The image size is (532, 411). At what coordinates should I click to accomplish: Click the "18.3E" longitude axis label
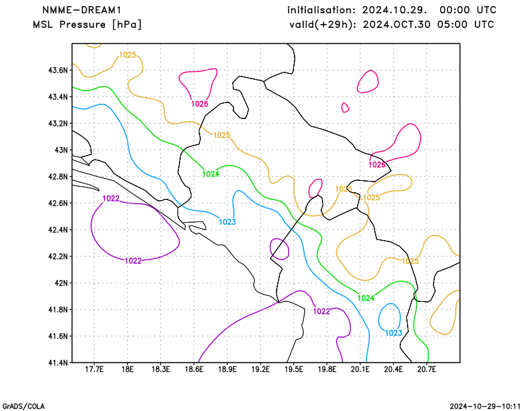click(x=160, y=370)
